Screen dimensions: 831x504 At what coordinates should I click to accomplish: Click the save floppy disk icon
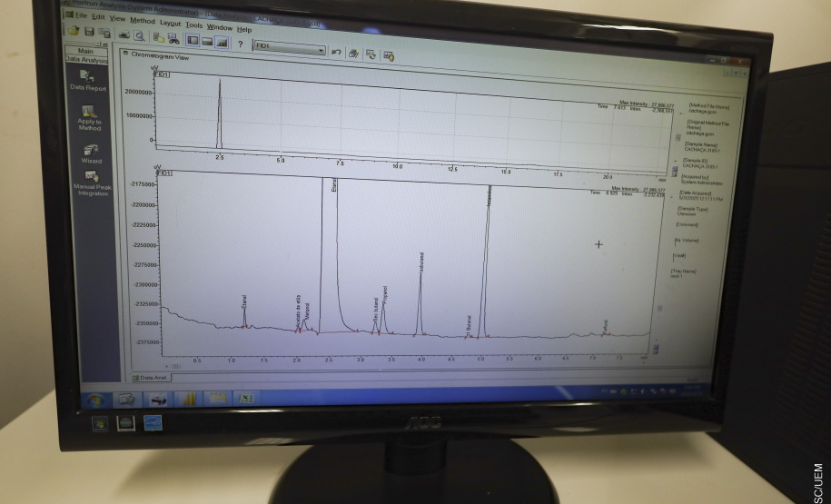(x=89, y=33)
